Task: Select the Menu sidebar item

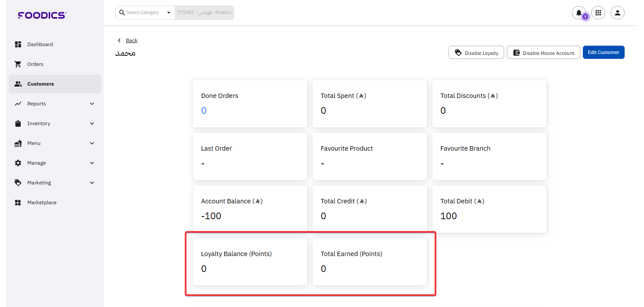Action: [x=34, y=143]
